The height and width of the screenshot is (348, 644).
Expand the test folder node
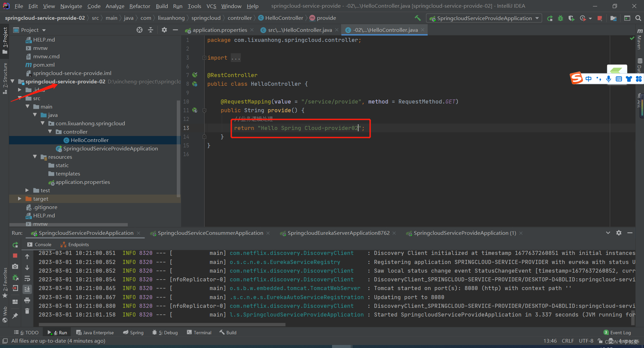pos(27,190)
